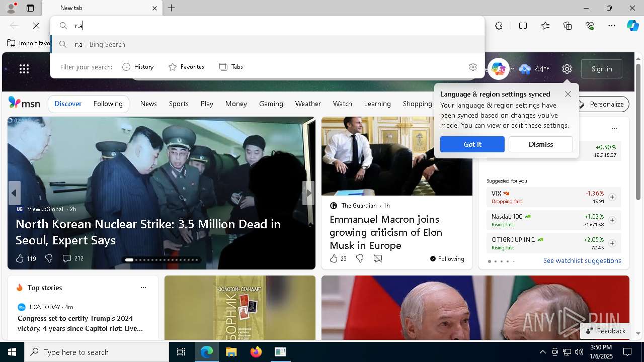Open address bar search settings gear
Viewport: 644px width, 362px height.
[x=472, y=67]
